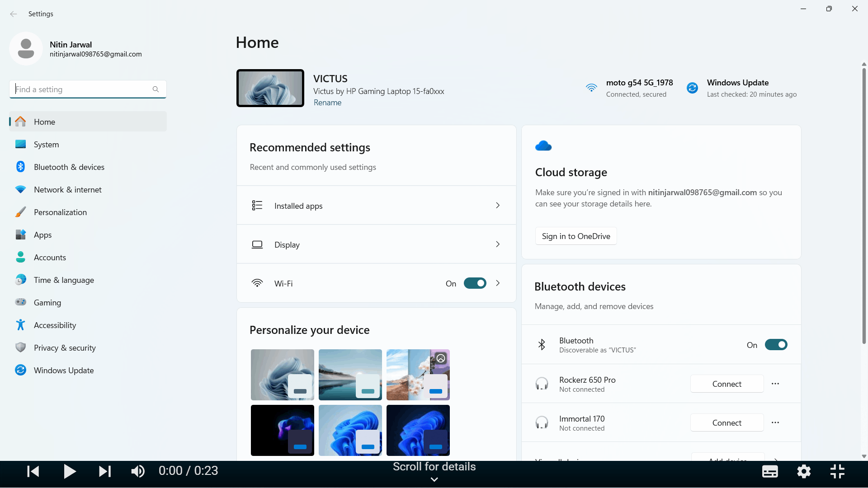Click the user profile avatar for Nitin Jarwal

[x=26, y=48]
